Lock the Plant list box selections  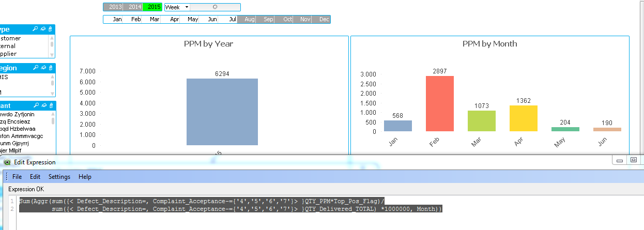[51, 105]
